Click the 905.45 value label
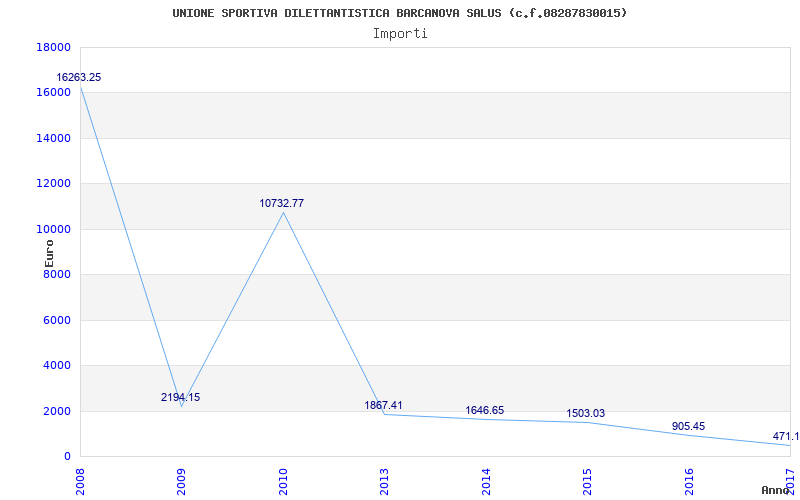Screen dimensions: 800x500 click(688, 427)
